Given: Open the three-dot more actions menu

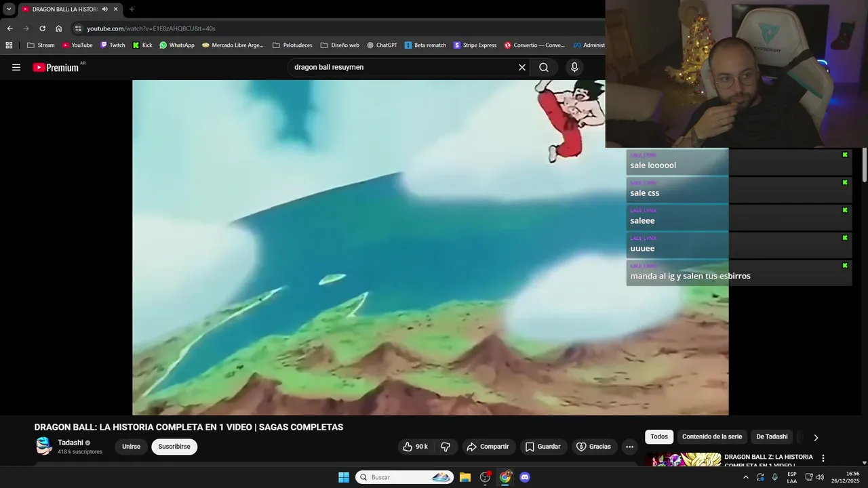Looking at the screenshot, I should (629, 447).
